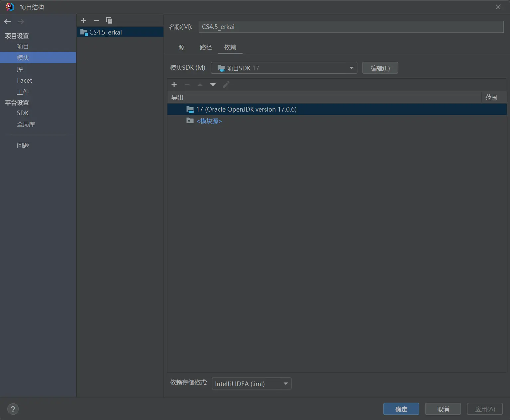Open the help question mark icon
Screen dimensions: 510x420
[x=13, y=409]
